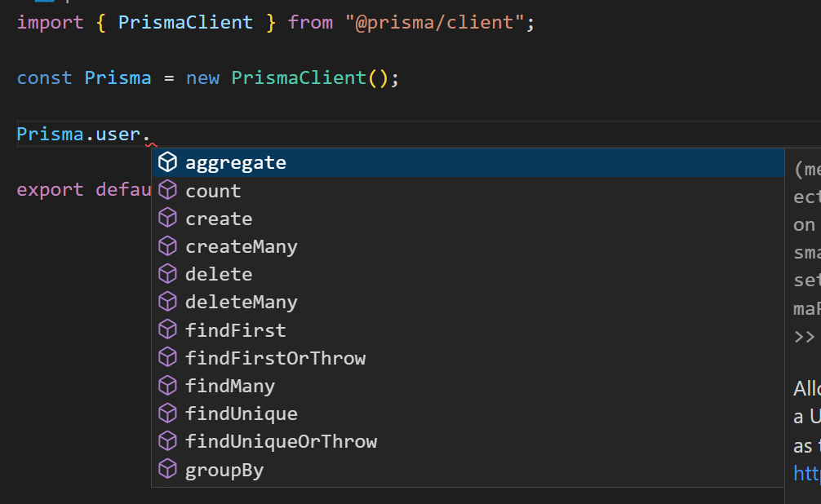Click PrismaClient inside the import braces
This screenshot has height=504, width=821.
click(185, 23)
